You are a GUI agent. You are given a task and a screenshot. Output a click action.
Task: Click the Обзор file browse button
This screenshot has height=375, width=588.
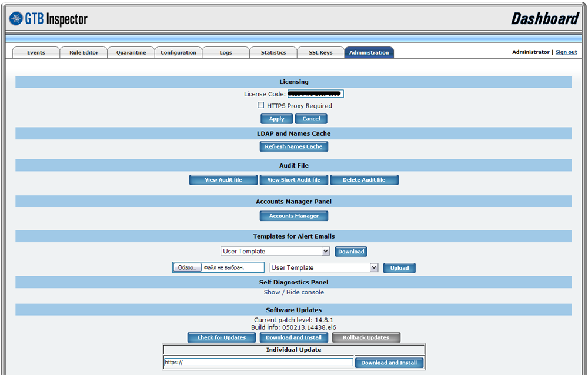(187, 267)
